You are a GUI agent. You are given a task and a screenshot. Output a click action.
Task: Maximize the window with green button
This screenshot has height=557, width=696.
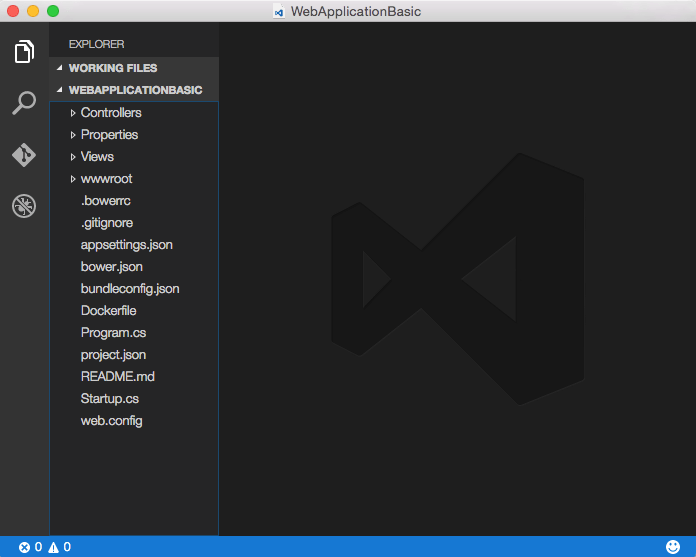pyautogui.click(x=53, y=11)
